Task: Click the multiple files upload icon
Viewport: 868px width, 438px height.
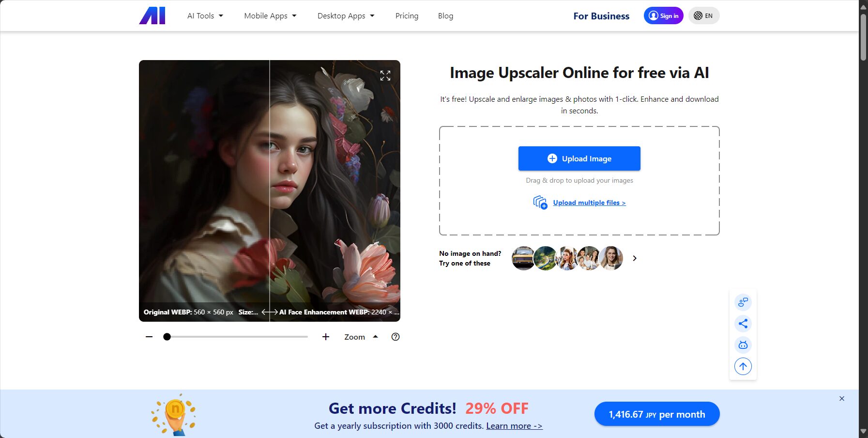Action: (x=540, y=202)
